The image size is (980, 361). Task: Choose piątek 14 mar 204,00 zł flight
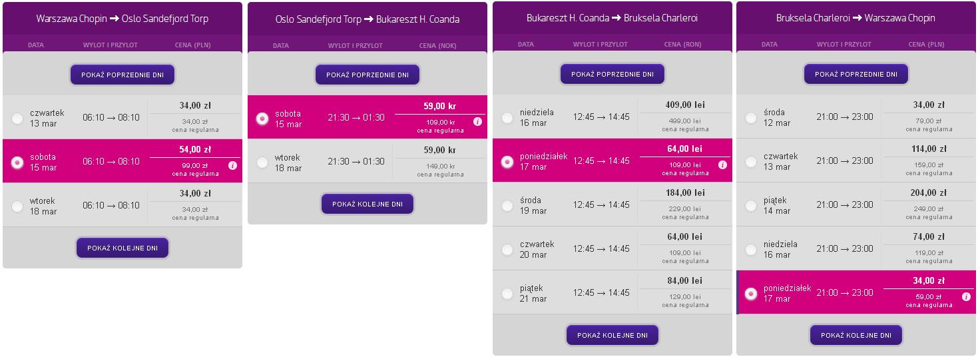click(x=751, y=206)
